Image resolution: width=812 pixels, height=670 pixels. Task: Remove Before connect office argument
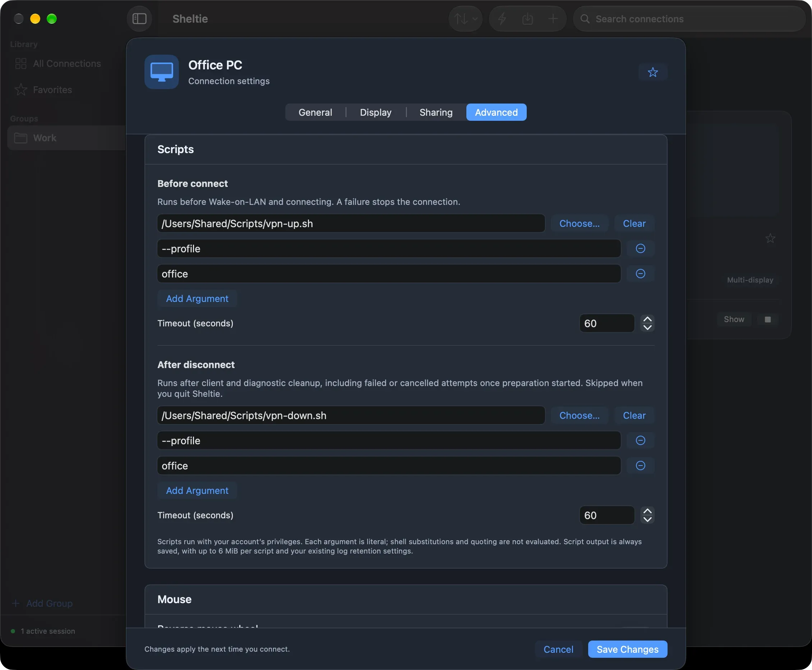click(640, 274)
